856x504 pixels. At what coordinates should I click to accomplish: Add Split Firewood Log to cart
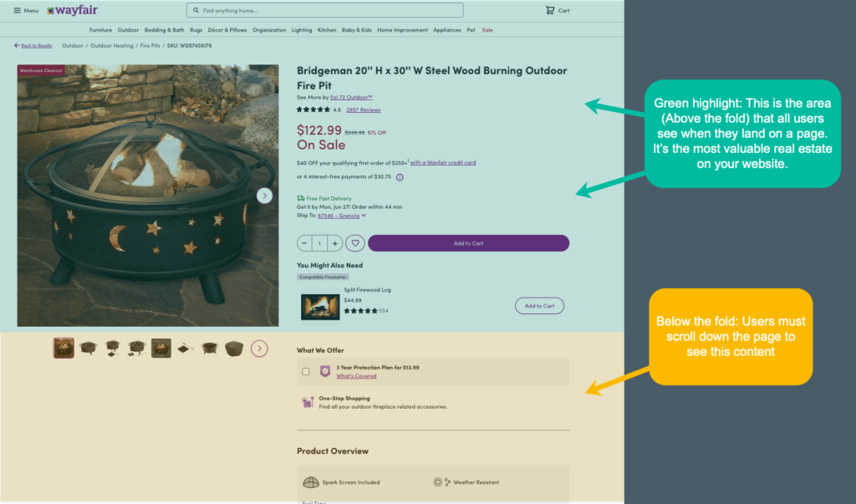coord(539,306)
